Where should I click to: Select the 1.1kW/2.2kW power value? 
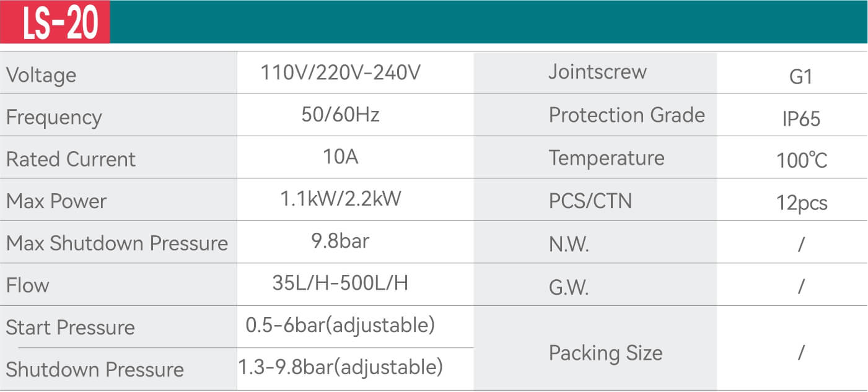coord(341,199)
